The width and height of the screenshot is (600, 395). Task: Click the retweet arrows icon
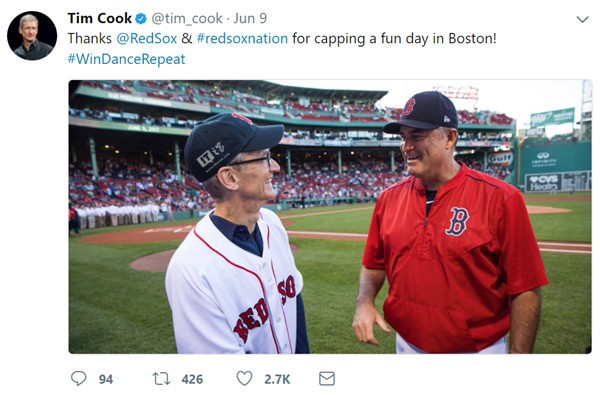coord(161,379)
